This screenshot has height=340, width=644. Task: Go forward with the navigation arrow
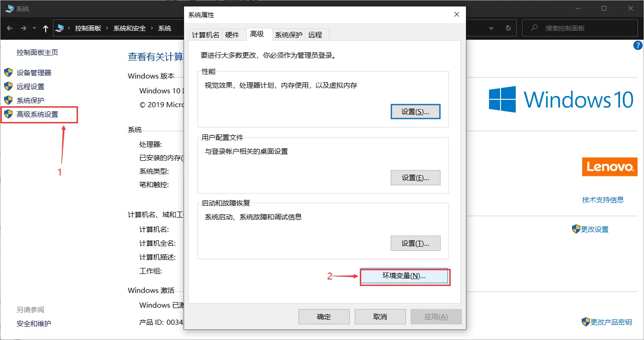tap(24, 28)
